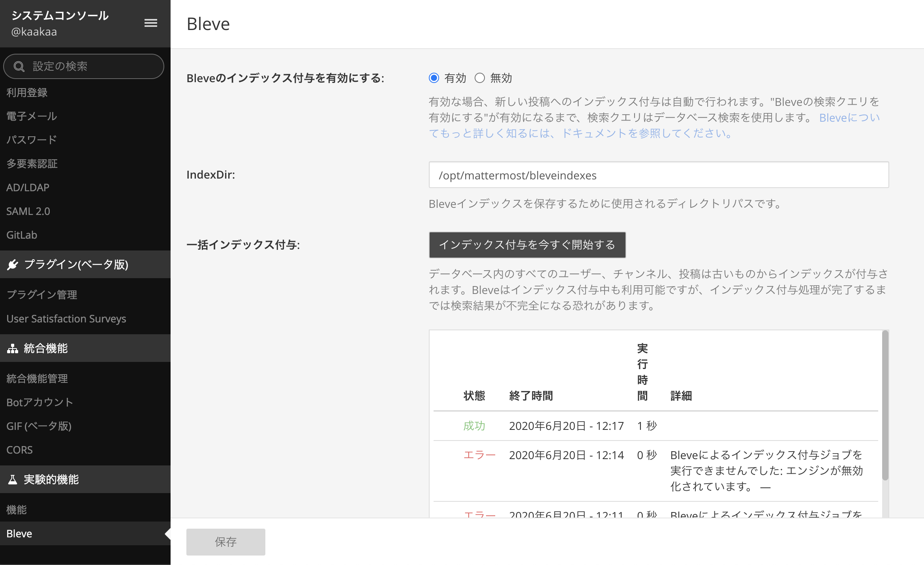Click the 2020年6月20日 - 12:17 end time cell
The image size is (924, 565).
(566, 426)
